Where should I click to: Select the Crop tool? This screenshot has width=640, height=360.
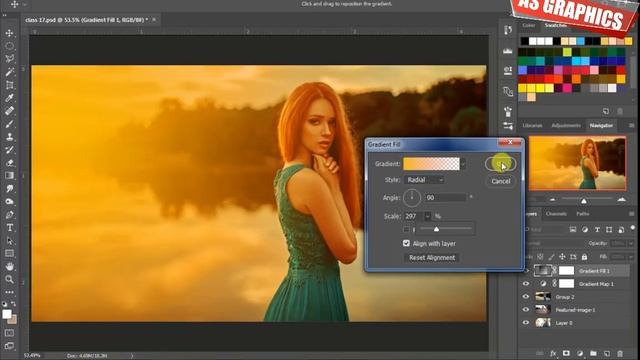(x=9, y=85)
